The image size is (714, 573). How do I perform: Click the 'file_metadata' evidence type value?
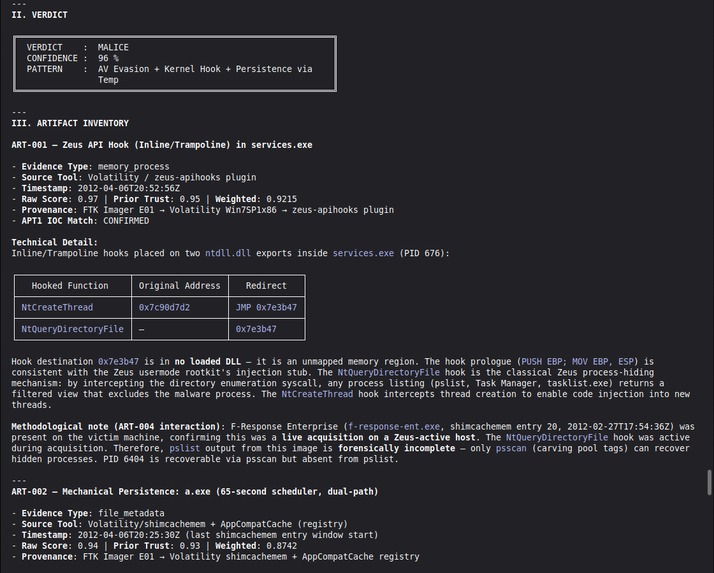click(131, 513)
